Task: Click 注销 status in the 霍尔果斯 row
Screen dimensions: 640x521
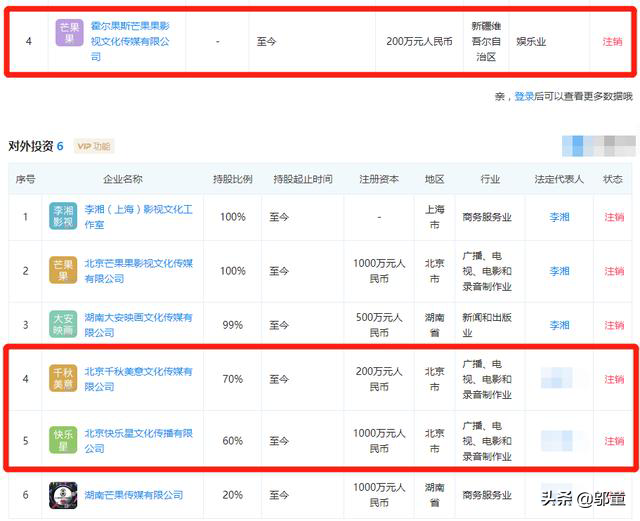Action: [x=612, y=41]
